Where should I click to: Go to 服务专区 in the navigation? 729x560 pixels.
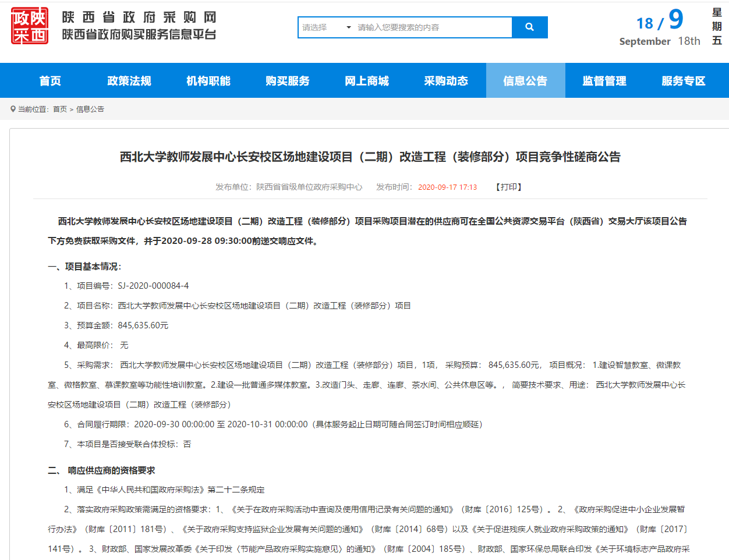[684, 81]
